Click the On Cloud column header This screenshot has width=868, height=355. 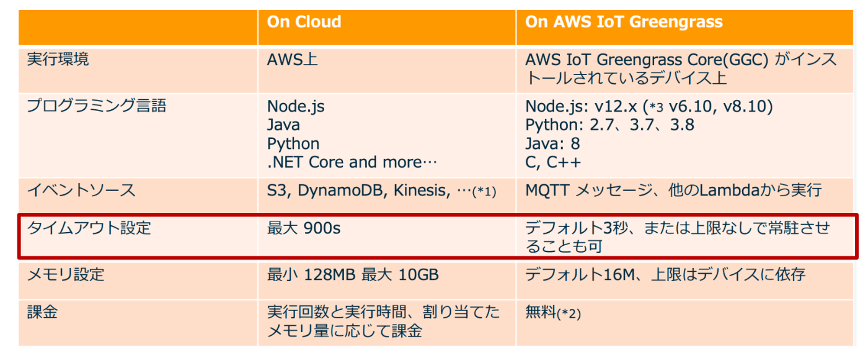coord(304,22)
